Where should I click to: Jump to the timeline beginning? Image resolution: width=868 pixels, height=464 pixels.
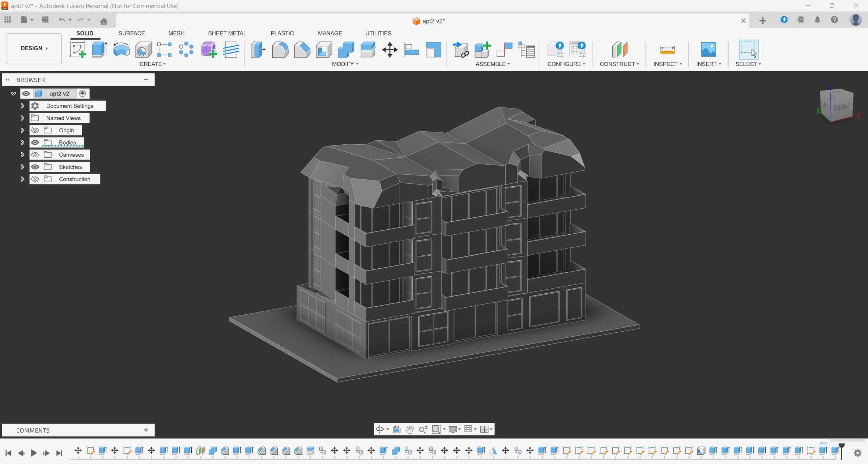pyautogui.click(x=9, y=453)
